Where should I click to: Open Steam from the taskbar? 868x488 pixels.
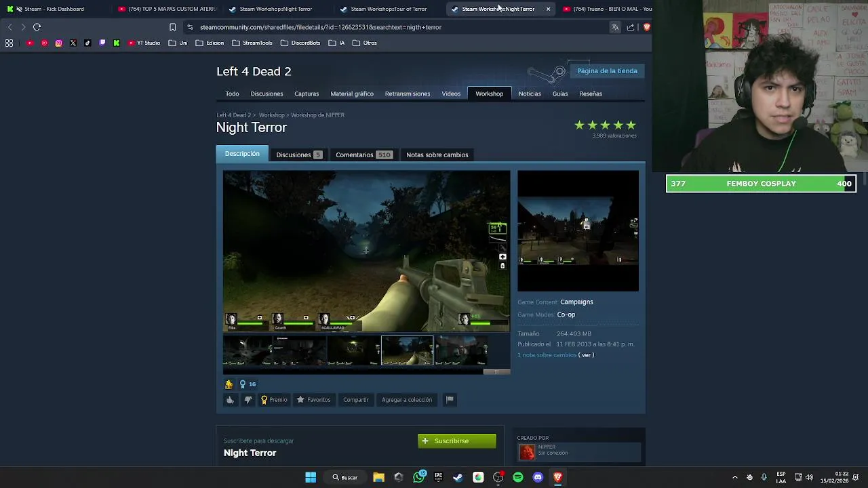click(458, 477)
